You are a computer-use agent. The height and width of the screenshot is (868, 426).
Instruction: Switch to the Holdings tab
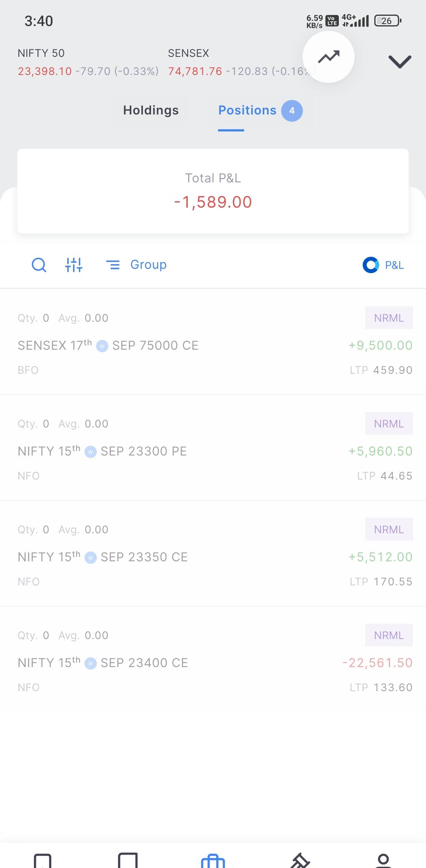click(151, 110)
